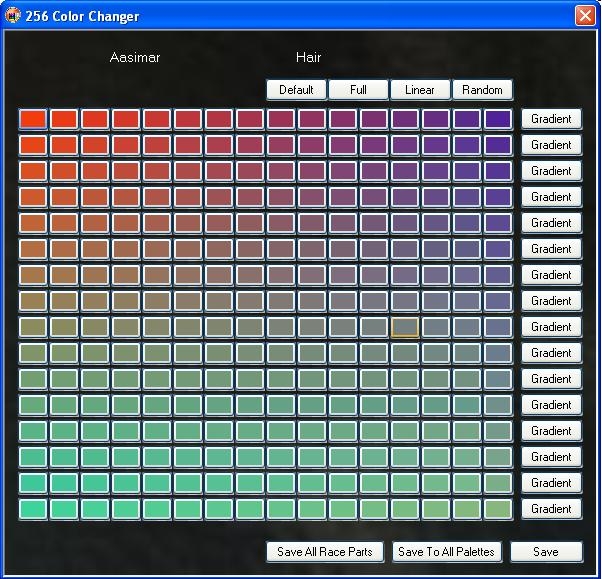602x579 pixels.
Task: Pick the first swatch in the second row
Action: [x=33, y=145]
